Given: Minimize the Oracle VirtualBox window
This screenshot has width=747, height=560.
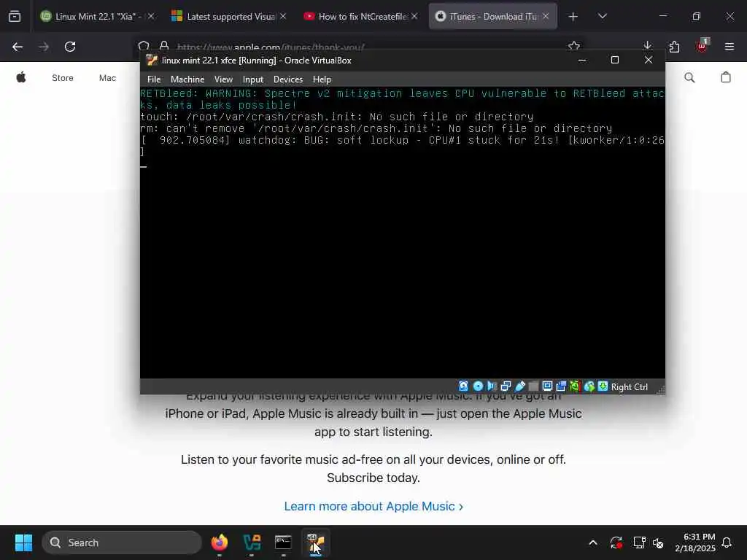Looking at the screenshot, I should [x=581, y=60].
